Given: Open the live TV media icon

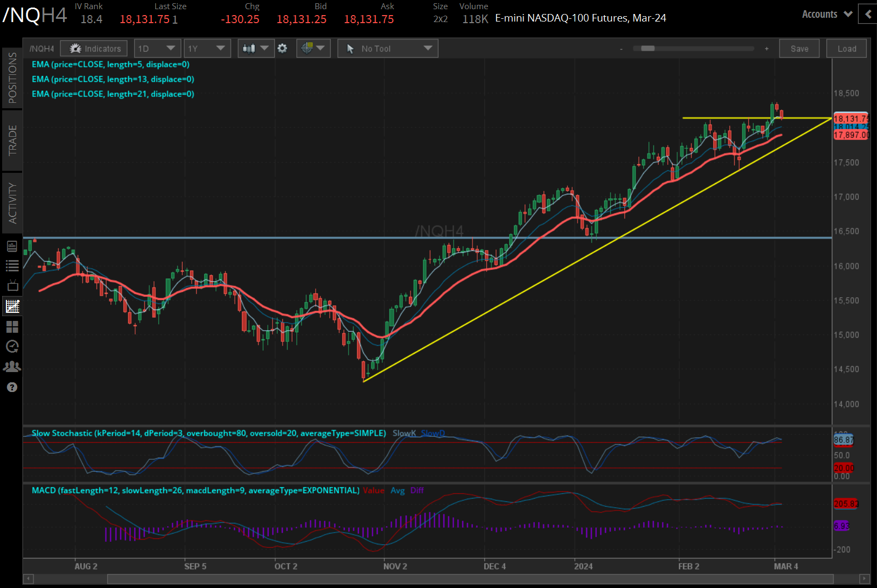Looking at the screenshot, I should coord(12,285).
